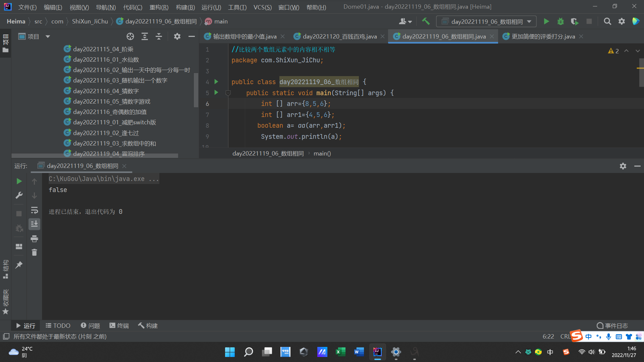Screen dimensions: 644x362
Task: Toggle scroll to end in console
Action: tap(34, 224)
